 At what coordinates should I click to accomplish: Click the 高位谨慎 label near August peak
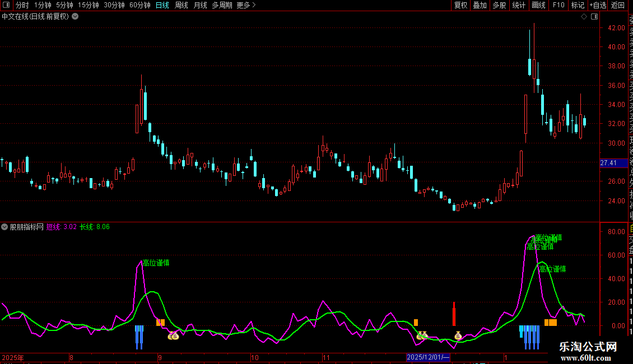pos(156,263)
